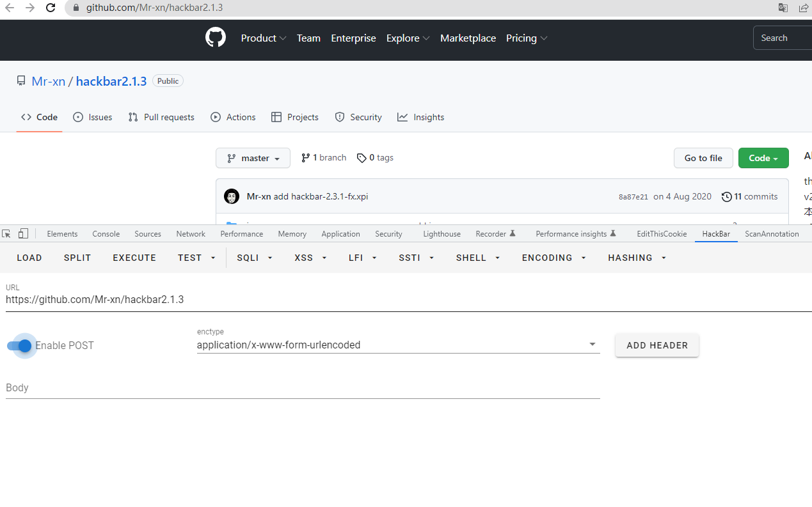The height and width of the screenshot is (507, 812).
Task: Open the Mr-xn owner link in repo title
Action: [x=49, y=81]
